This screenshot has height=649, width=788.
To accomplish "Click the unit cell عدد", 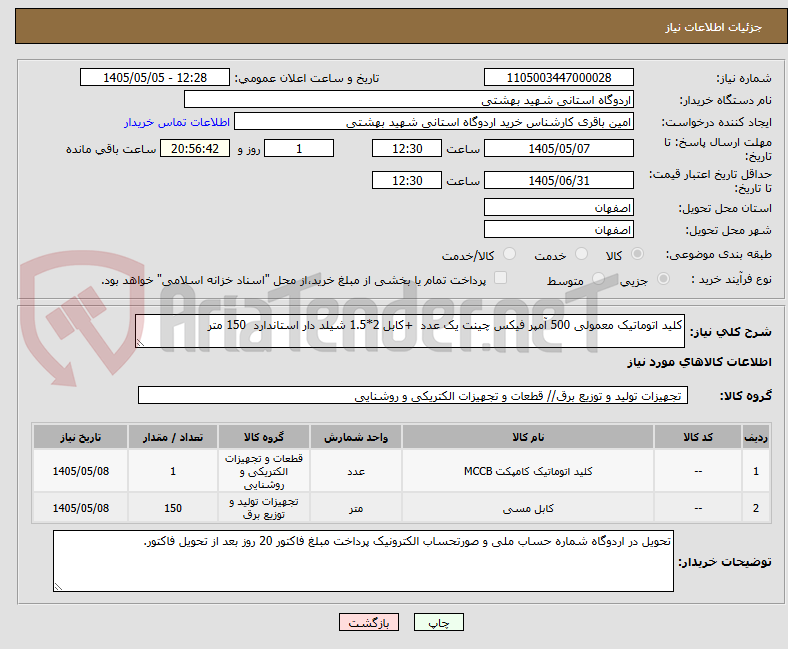I will 356,471.
